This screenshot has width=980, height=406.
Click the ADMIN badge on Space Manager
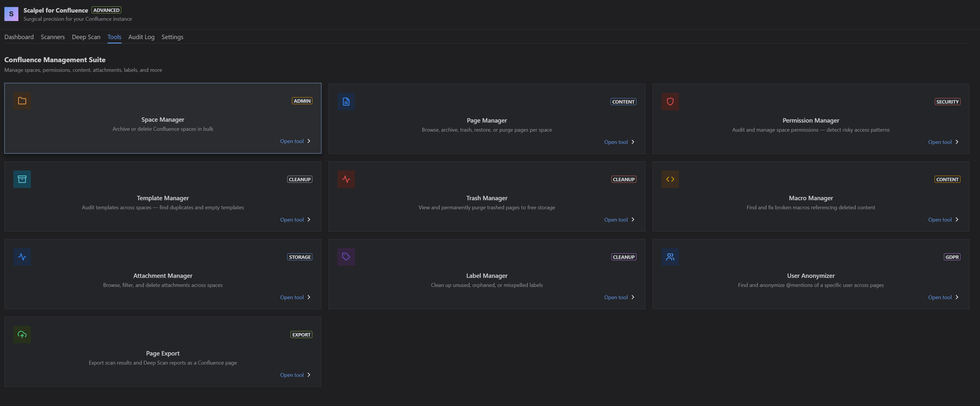[302, 101]
